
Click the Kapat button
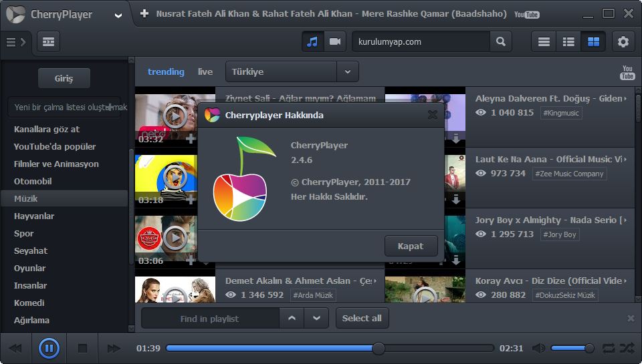pyautogui.click(x=411, y=246)
